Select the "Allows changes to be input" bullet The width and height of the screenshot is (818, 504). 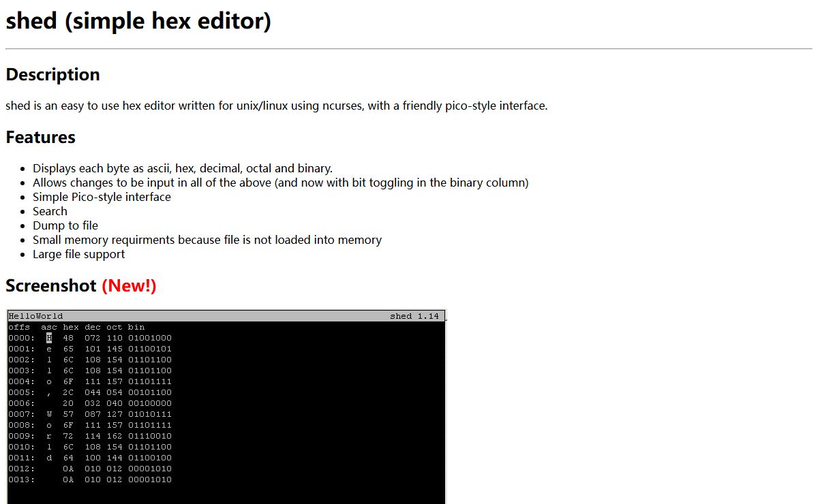click(x=281, y=183)
